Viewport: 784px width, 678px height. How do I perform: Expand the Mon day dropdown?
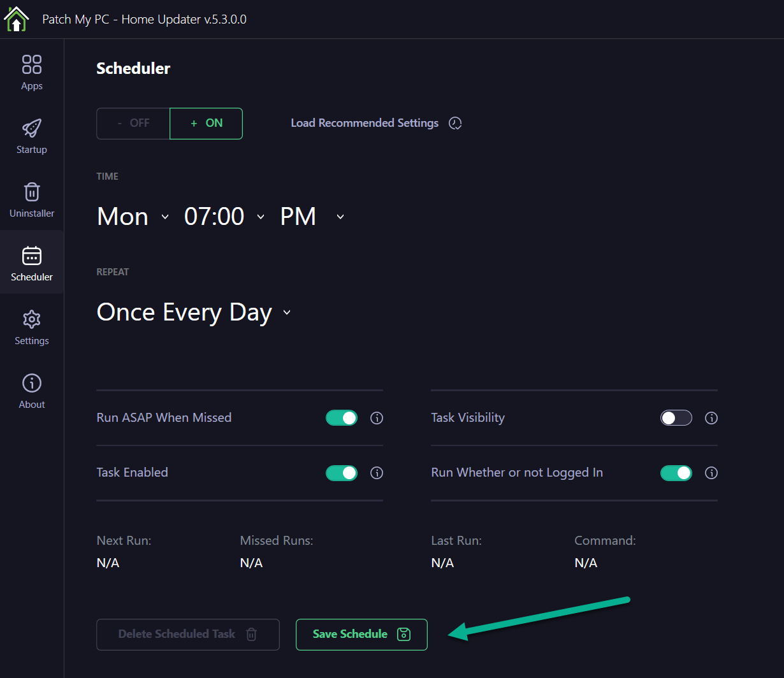click(x=133, y=217)
